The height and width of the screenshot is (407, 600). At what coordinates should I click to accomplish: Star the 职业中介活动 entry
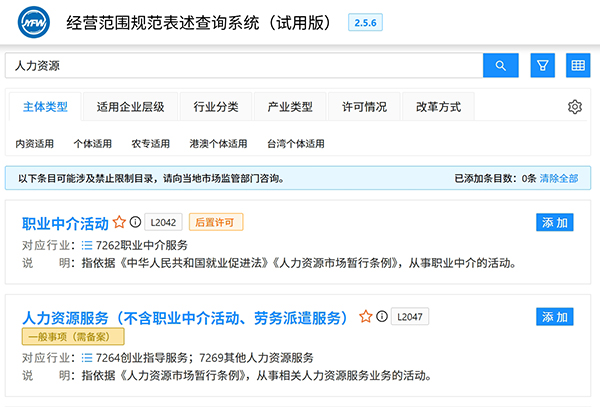click(x=119, y=223)
